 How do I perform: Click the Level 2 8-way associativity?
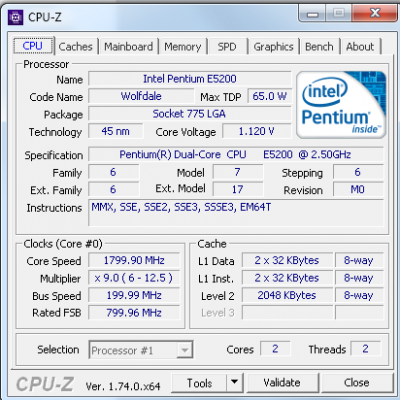click(359, 295)
